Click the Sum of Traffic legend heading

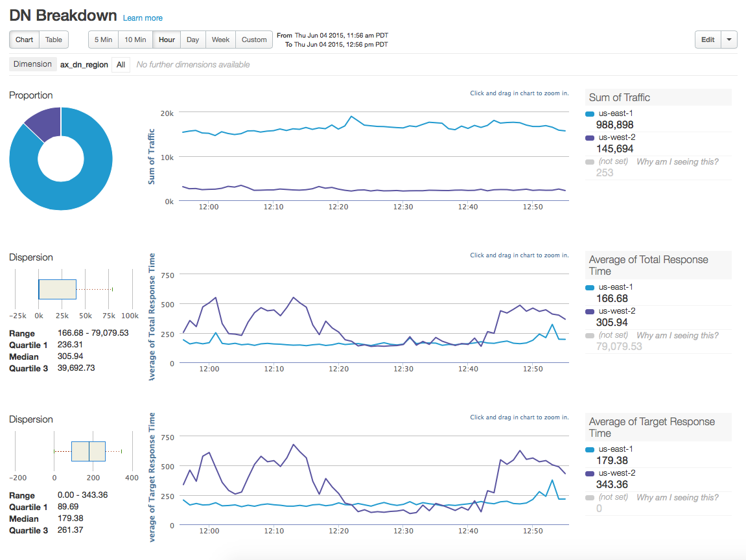click(x=620, y=97)
